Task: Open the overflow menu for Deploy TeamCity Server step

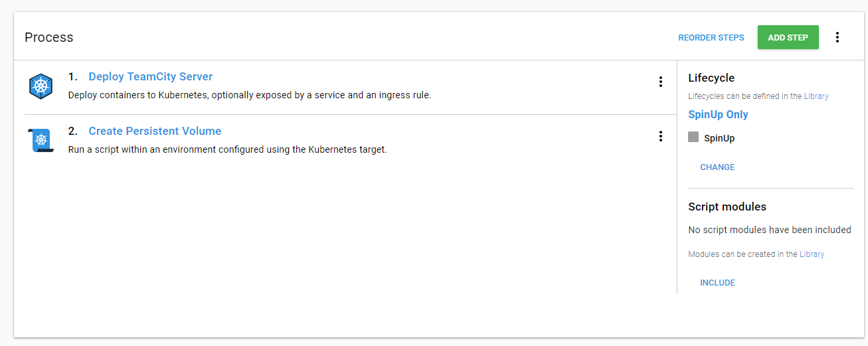Action: point(660,82)
